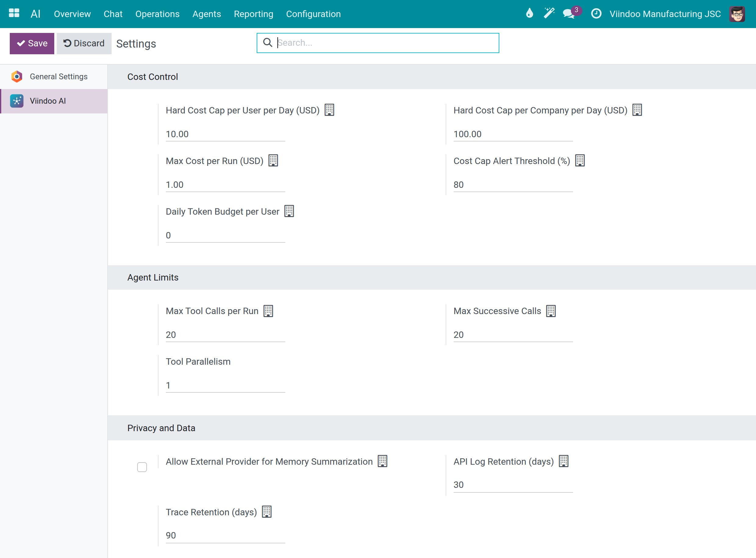Edit the Trace Retention days value 90

pyautogui.click(x=225, y=535)
